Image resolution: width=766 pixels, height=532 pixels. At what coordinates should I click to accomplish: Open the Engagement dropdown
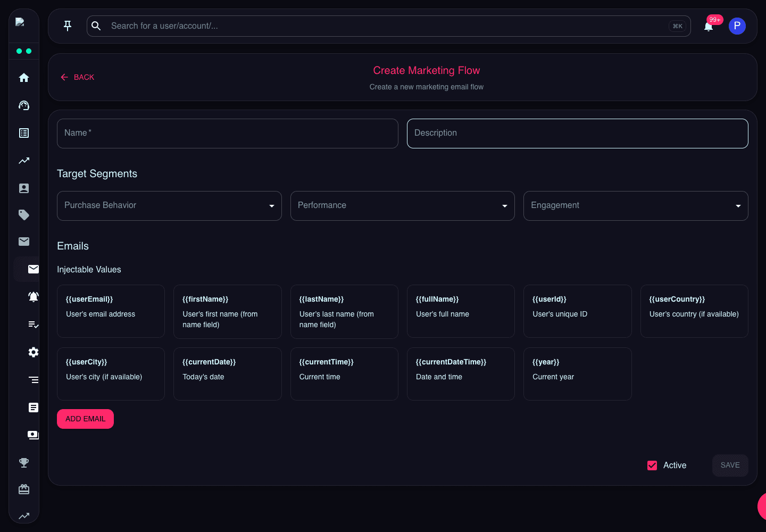[x=636, y=206]
